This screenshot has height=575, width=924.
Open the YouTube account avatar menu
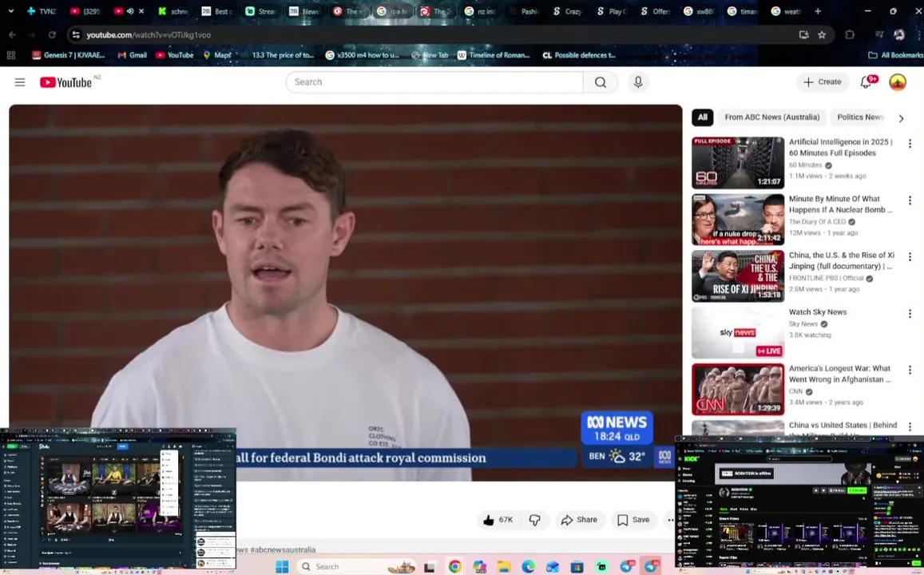(898, 82)
